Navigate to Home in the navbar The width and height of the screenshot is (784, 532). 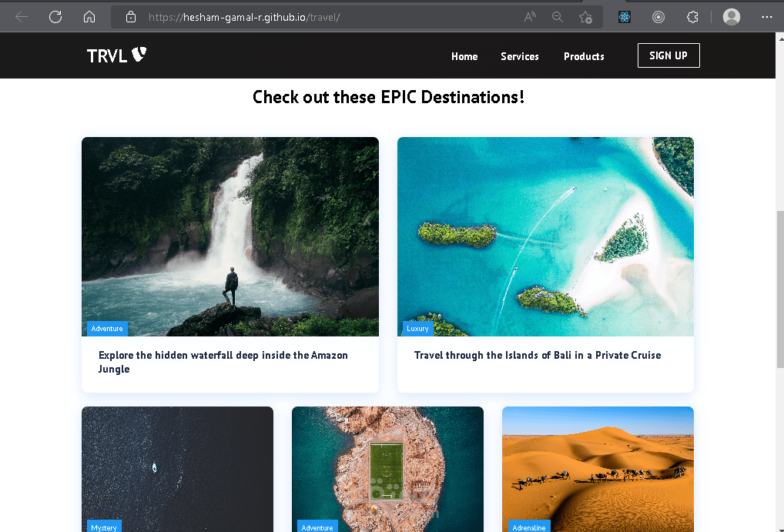(464, 56)
